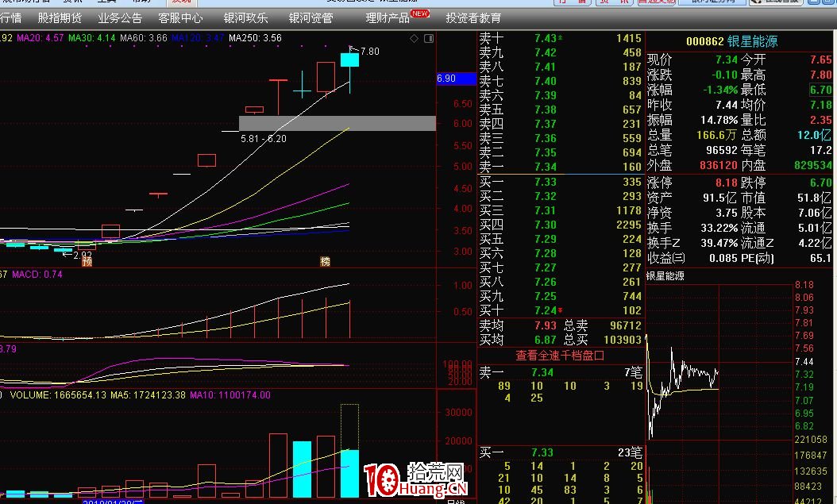Click the down arrow next to 7.24
This screenshot has height=504, width=837.
(560, 310)
